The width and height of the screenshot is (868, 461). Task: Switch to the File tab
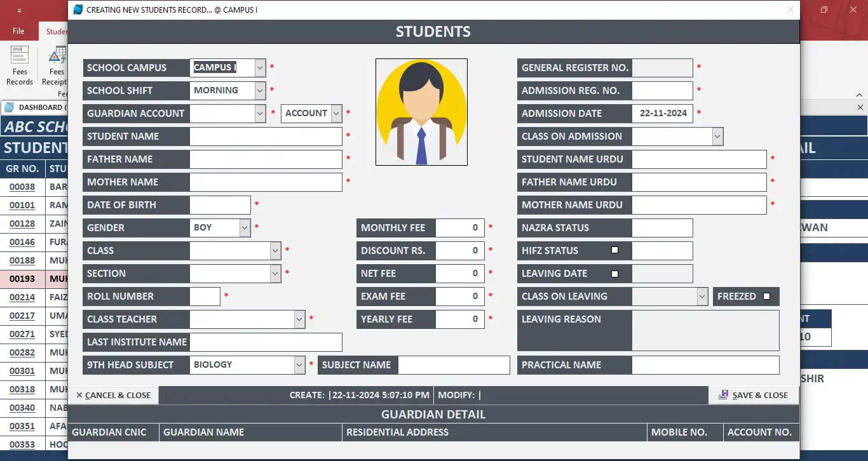pos(18,30)
